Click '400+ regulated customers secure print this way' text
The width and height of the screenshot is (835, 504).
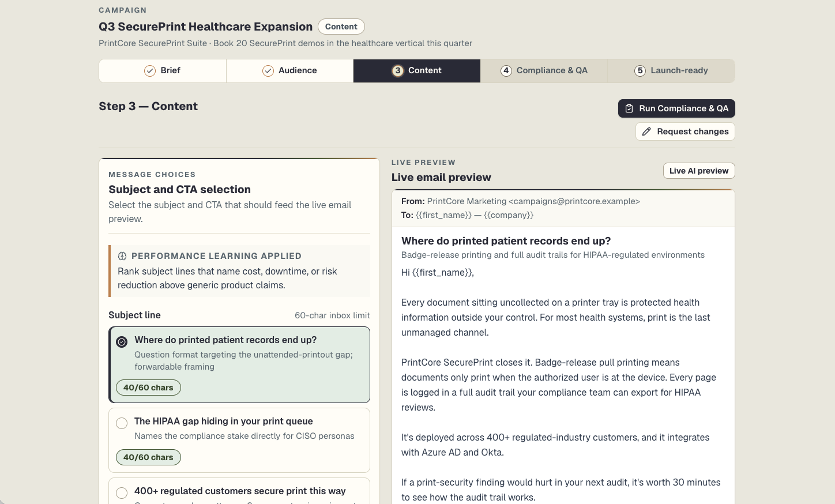tap(240, 491)
